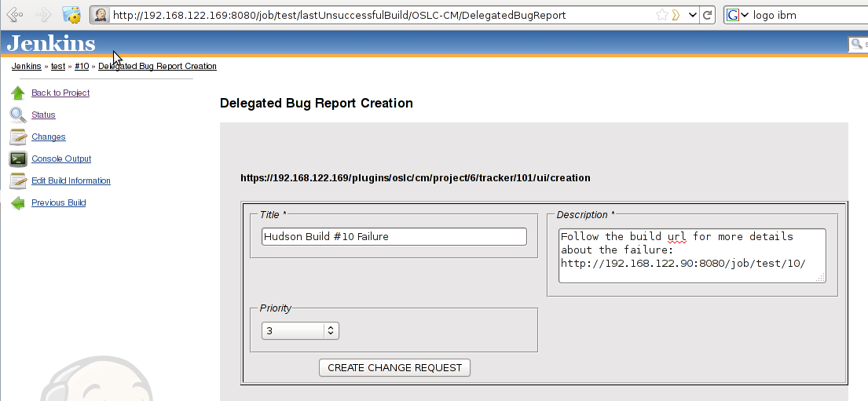Click the CREATE CHANGE REQUEST button
The height and width of the screenshot is (401, 868).
[394, 368]
